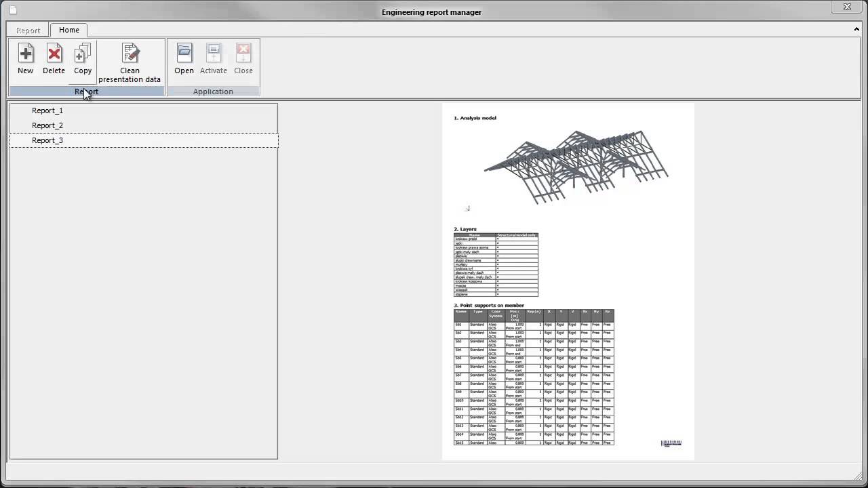Delete the selected report
868x488 pixels.
tap(54, 59)
